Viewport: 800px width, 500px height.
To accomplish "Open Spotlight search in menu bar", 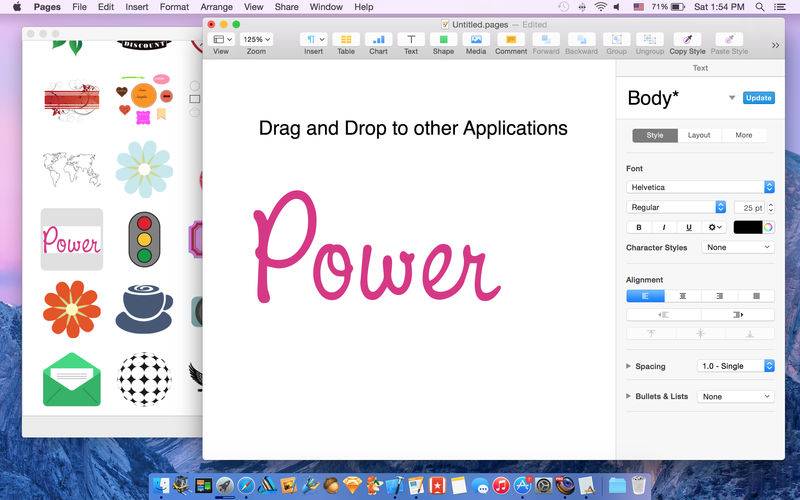I will 760,7.
